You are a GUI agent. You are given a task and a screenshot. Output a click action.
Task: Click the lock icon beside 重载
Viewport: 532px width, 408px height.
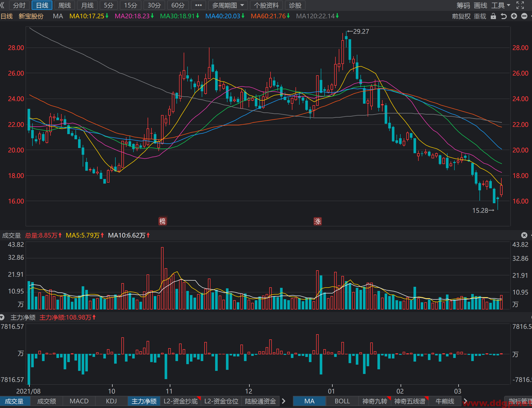click(493, 16)
